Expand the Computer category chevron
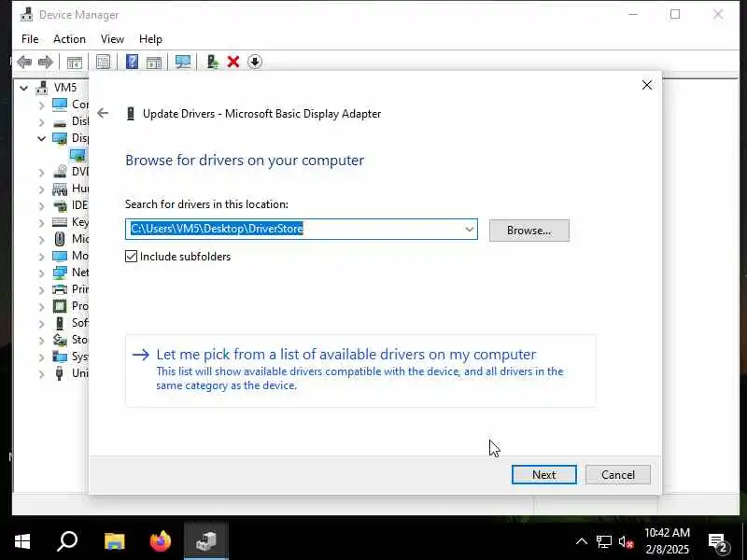 point(41,105)
